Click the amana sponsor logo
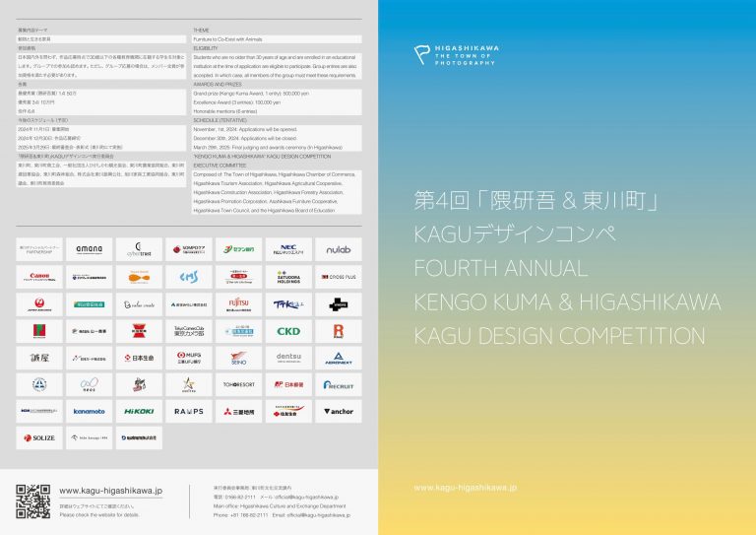756x535 pixels. coord(90,250)
